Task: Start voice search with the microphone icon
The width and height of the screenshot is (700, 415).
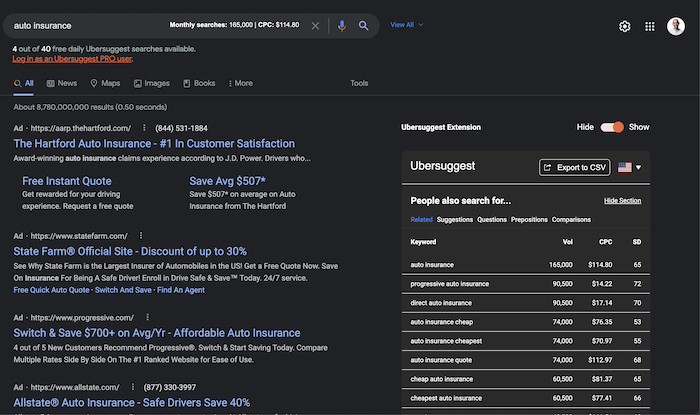Action: (342, 26)
